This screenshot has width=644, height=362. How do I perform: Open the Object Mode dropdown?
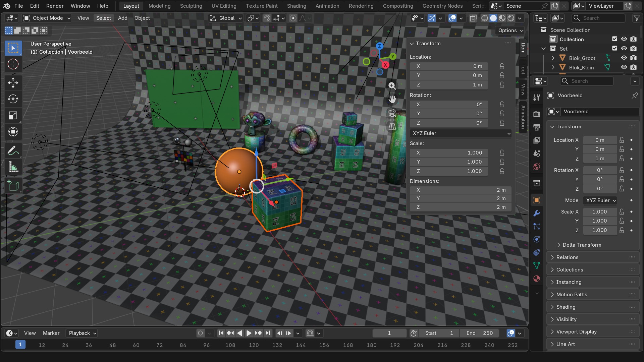tap(47, 18)
